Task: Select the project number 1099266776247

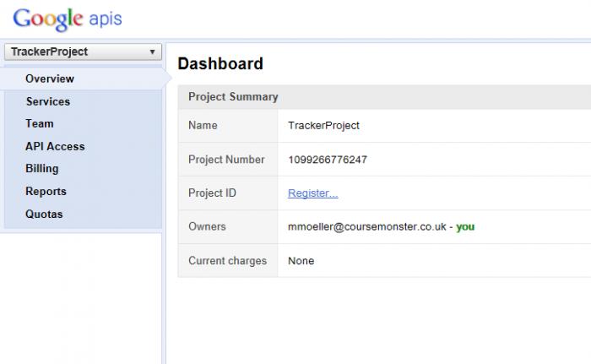Action: point(328,160)
